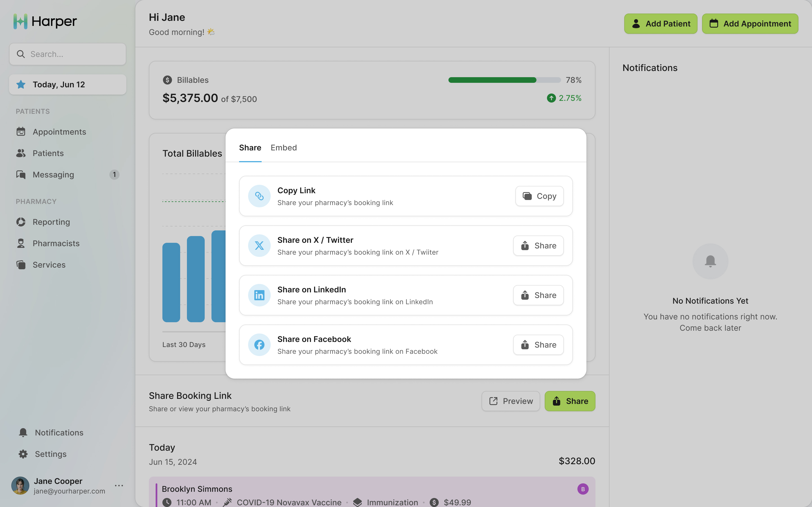812x507 pixels.
Task: Click the purple B avatar badge
Action: click(583, 489)
